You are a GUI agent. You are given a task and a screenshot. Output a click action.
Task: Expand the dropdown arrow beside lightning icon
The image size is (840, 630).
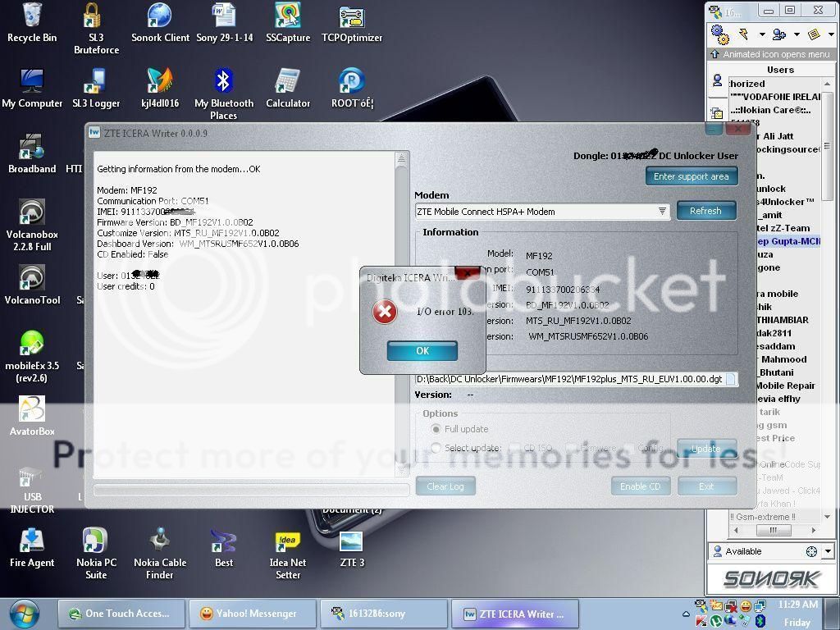pyautogui.click(x=761, y=34)
